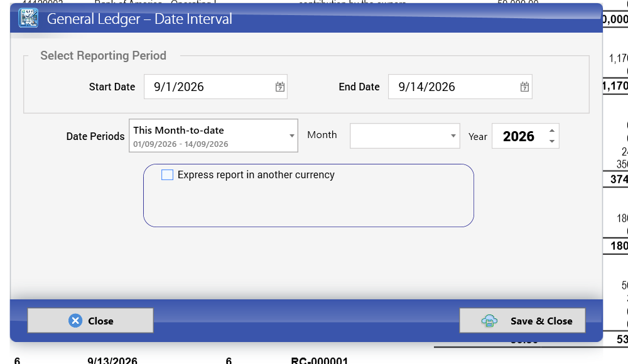Click the Start Date field showing 9/1/2026
Image resolution: width=628 pixels, height=364 pixels.
point(215,87)
